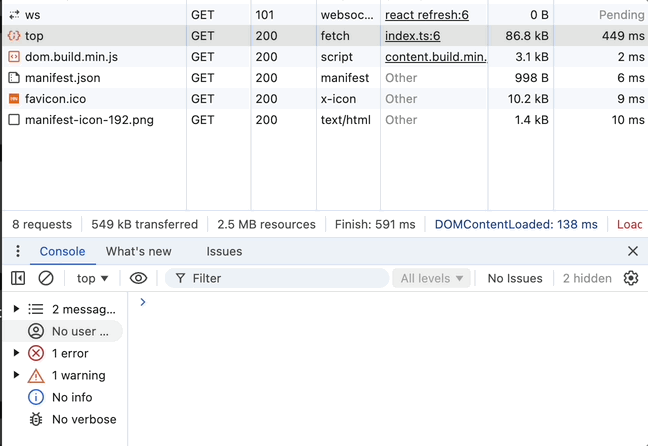Close the drawer with the X icon
Screen dimensions: 648x446
coord(632,251)
